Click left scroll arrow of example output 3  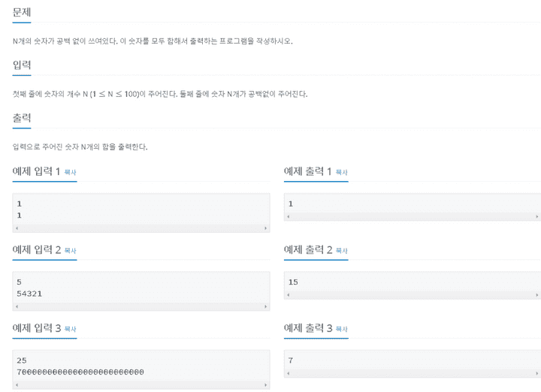pyautogui.click(x=289, y=373)
